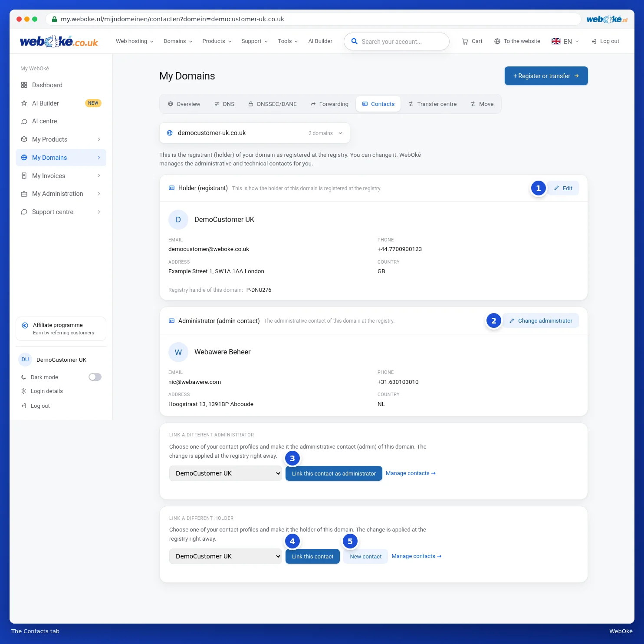Open the democustomer-uk.co.uk domain selector

tap(255, 133)
